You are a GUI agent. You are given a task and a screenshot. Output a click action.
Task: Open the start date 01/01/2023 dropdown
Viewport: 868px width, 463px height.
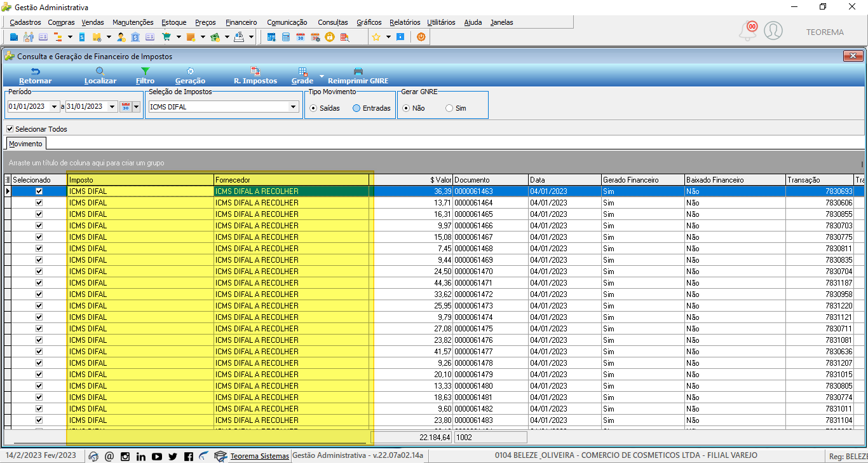click(x=54, y=107)
